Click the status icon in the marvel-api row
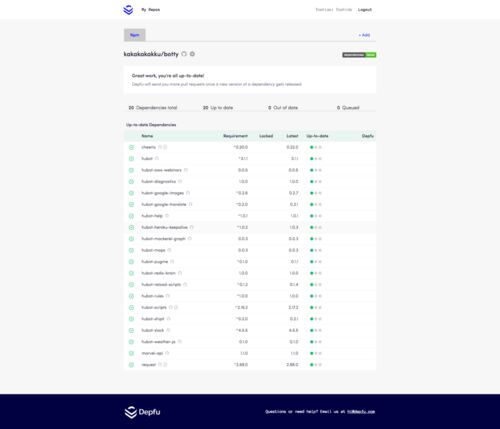The image size is (500, 429). [131, 353]
